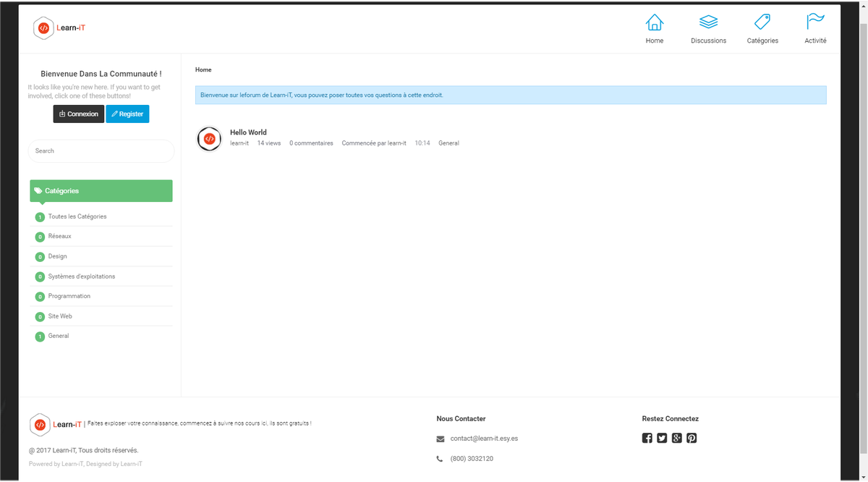868x482 pixels.
Task: Click the Commencée par learn-it text
Action: pyautogui.click(x=374, y=143)
